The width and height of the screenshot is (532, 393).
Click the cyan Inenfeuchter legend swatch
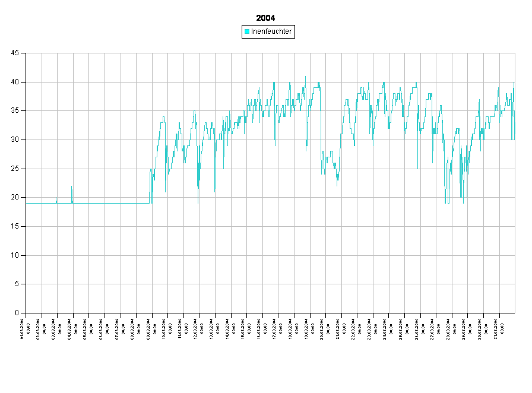tap(247, 31)
